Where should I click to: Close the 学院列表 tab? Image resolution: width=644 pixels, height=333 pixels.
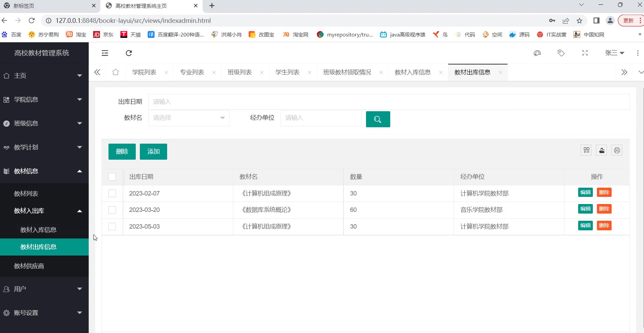click(x=166, y=72)
